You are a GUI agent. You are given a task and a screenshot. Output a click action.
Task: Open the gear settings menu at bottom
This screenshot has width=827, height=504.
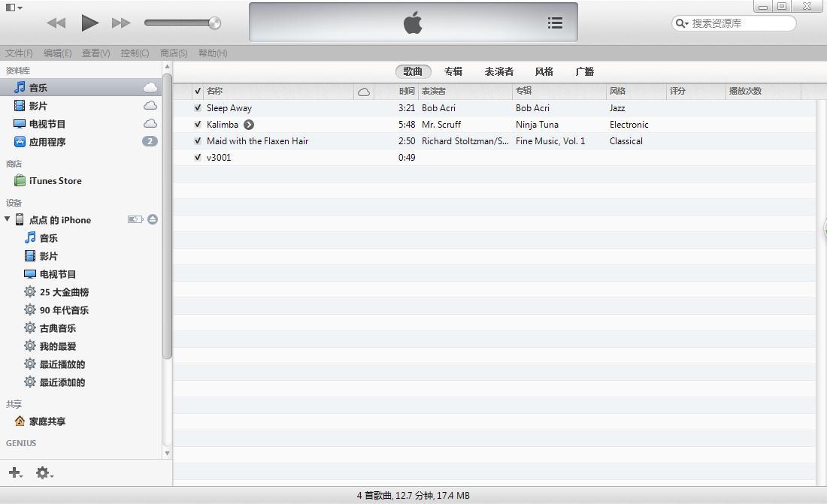[x=44, y=472]
